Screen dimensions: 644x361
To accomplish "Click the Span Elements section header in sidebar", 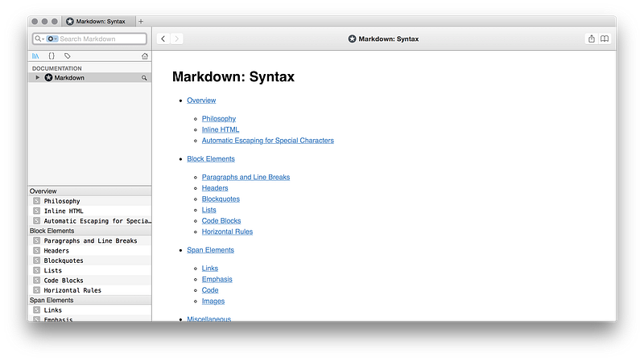I will 89,300.
